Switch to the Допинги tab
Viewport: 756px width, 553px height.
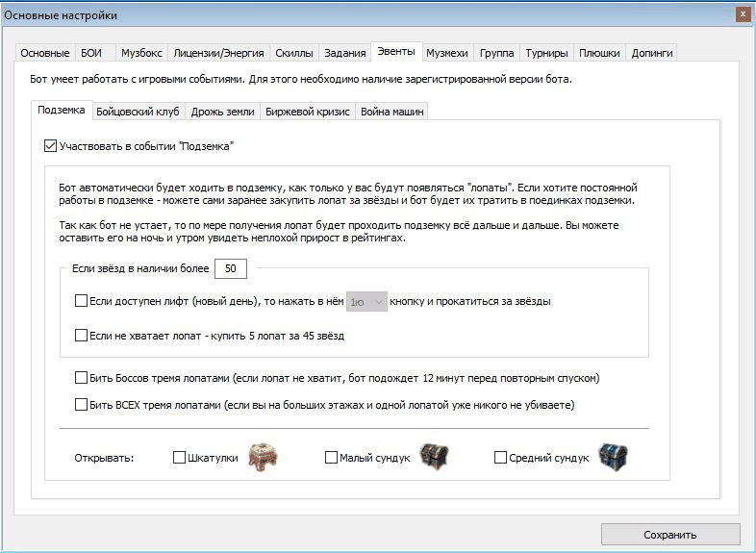[x=652, y=53]
